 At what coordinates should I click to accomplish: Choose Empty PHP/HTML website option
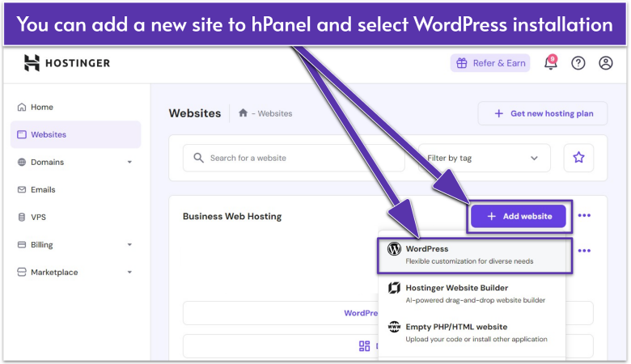pos(472,332)
